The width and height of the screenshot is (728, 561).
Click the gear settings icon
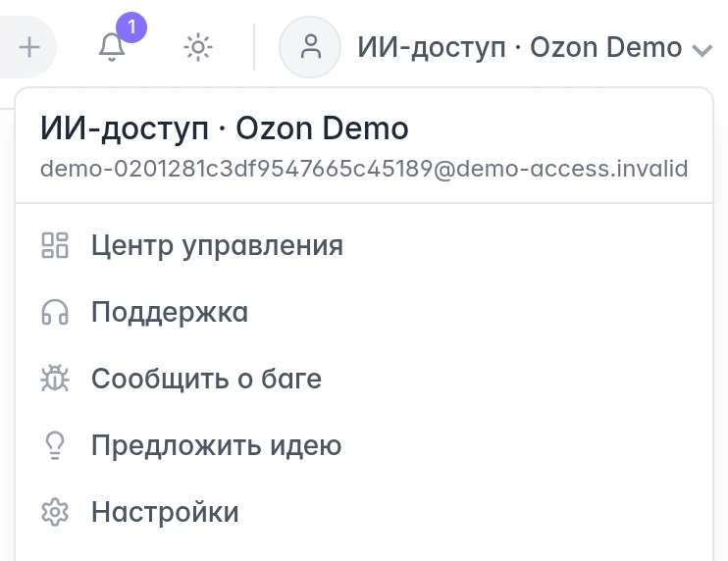tap(55, 512)
